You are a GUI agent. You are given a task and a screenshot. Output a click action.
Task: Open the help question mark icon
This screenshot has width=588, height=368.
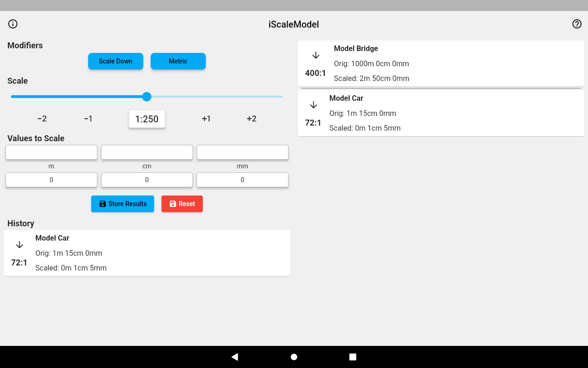tap(577, 24)
